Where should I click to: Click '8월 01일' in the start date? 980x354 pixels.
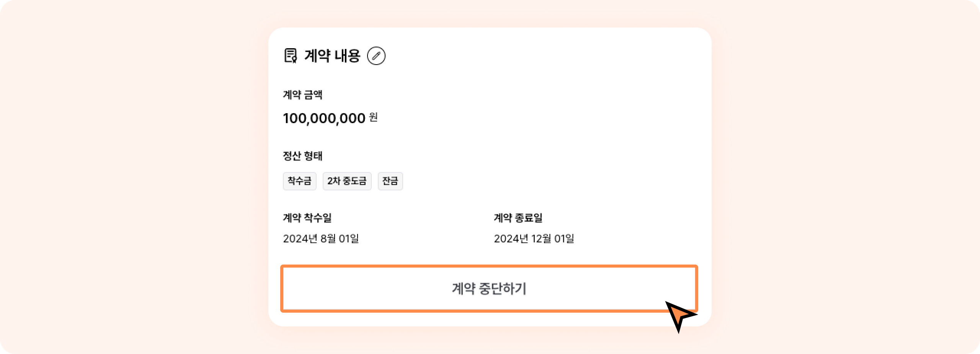tap(340, 239)
